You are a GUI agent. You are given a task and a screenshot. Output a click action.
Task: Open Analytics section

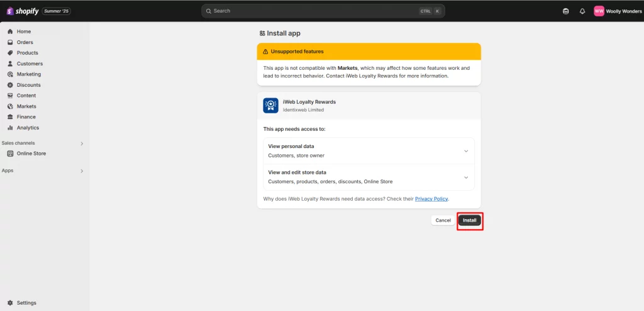coord(28,128)
